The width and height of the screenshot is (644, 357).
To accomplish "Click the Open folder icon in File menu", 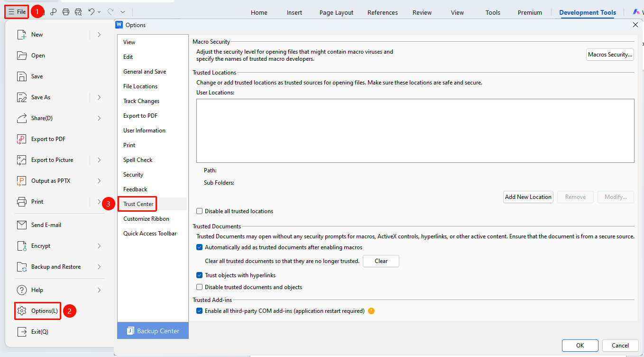I will pyautogui.click(x=22, y=56).
